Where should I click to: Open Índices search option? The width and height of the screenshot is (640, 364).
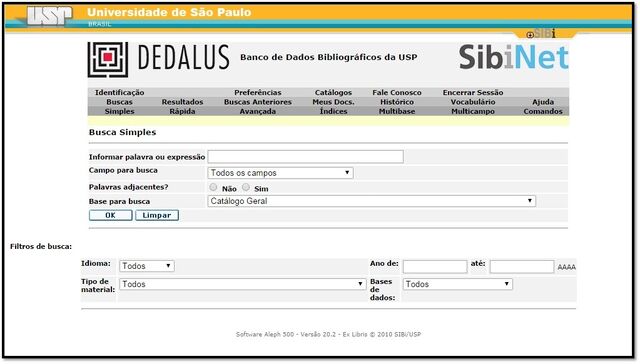click(333, 111)
